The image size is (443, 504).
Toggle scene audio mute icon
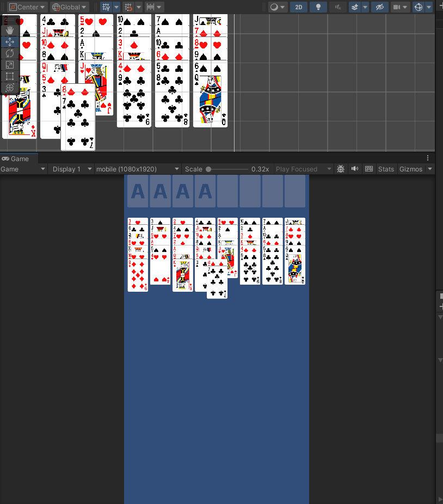(338, 7)
